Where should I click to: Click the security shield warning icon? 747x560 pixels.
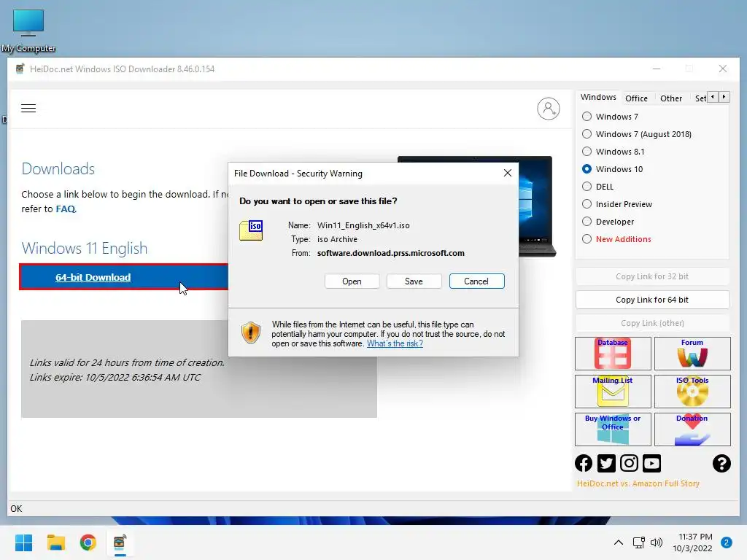click(251, 332)
